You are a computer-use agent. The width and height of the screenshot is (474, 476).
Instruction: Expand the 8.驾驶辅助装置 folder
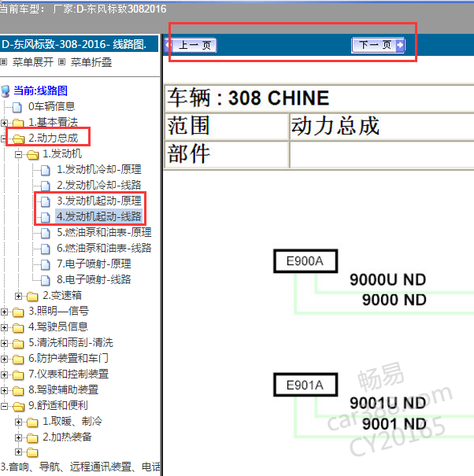pos(4,390)
